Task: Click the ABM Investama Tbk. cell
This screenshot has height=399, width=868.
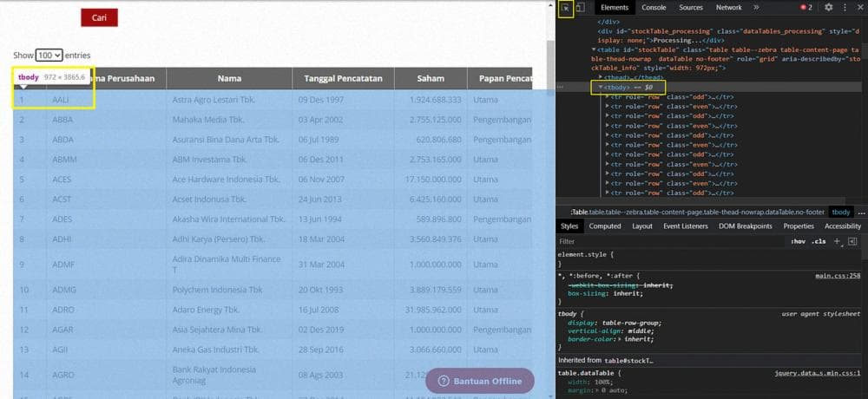Action: click(x=229, y=160)
